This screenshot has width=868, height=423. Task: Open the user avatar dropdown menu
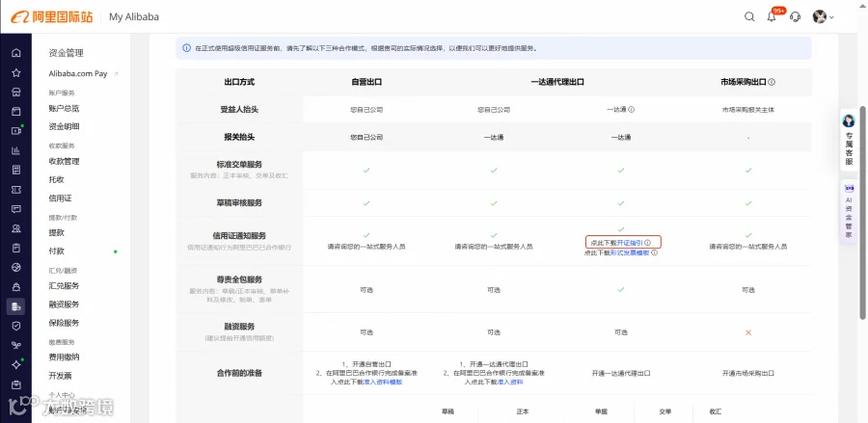pyautogui.click(x=823, y=16)
